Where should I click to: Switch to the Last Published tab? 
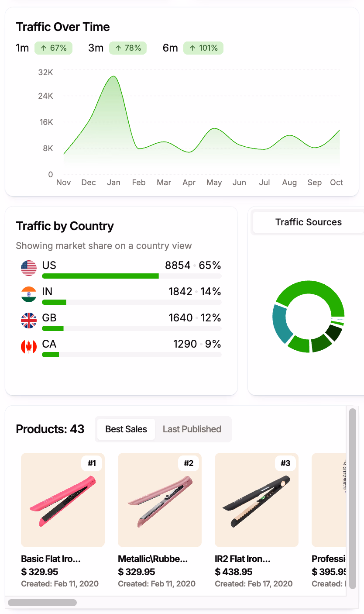[x=192, y=429]
